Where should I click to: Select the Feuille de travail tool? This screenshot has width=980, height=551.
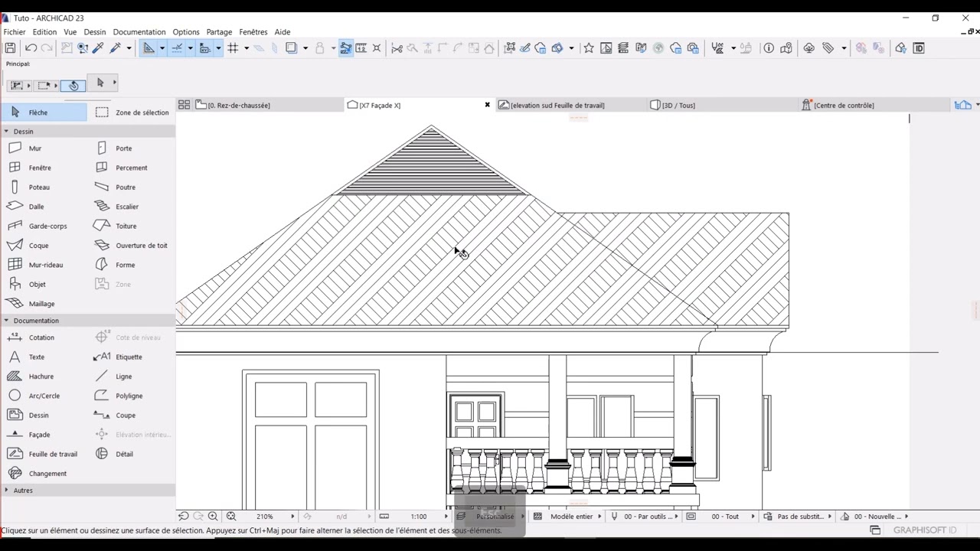point(44,454)
